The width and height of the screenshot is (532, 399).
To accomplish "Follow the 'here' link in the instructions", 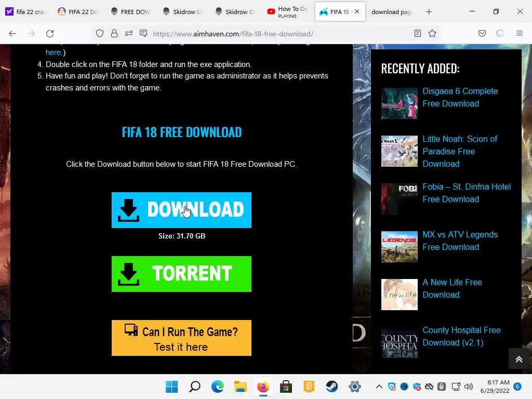I will coord(54,52).
